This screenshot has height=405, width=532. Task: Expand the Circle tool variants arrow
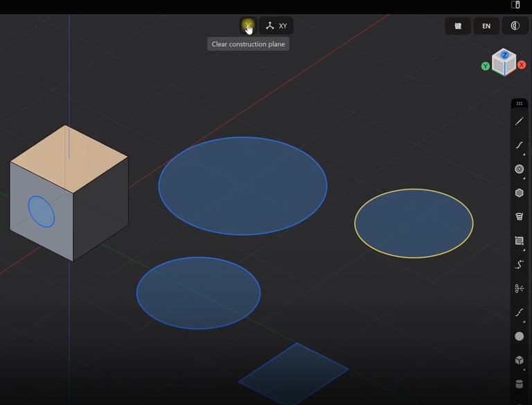click(524, 178)
